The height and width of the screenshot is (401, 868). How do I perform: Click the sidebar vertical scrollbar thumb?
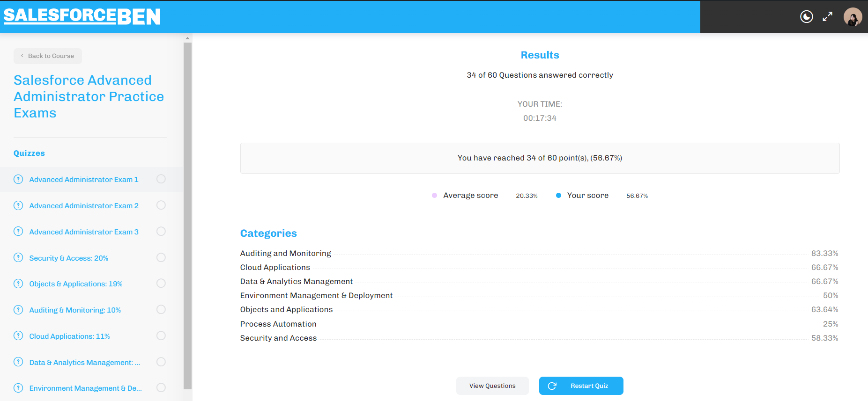pos(187,216)
